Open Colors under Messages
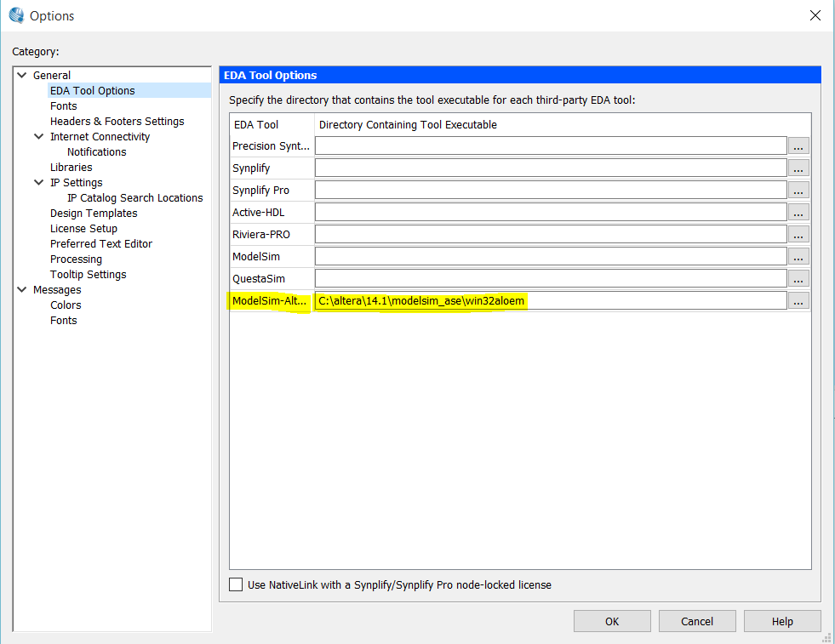 (x=66, y=305)
